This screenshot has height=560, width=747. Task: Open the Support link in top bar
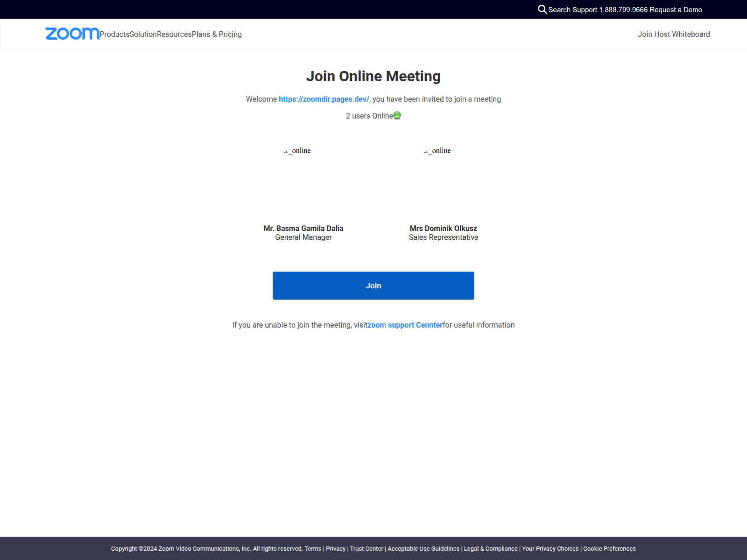(x=585, y=10)
